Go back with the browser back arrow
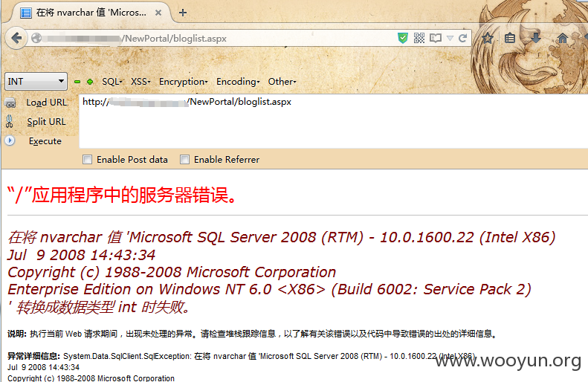The image size is (588, 382). coord(16,38)
